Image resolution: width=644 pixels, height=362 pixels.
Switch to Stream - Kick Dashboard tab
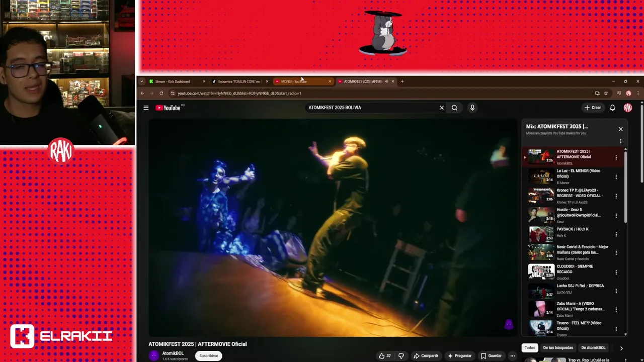(177, 81)
